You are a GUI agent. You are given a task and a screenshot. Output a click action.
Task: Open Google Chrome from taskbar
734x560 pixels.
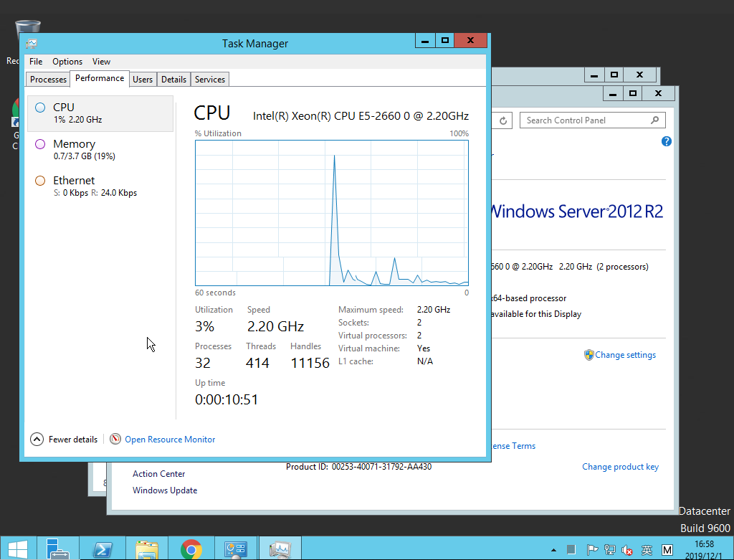(191, 549)
